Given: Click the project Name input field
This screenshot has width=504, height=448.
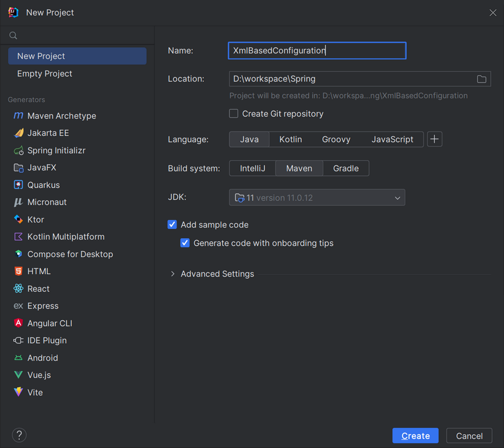Looking at the screenshot, I should [317, 51].
